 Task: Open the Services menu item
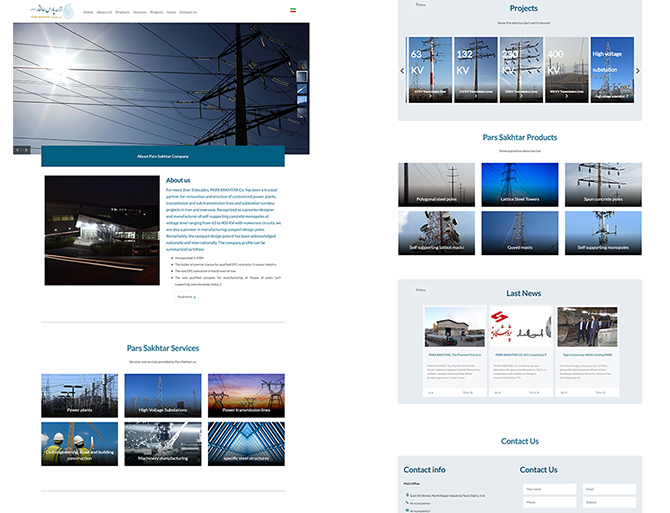pos(141,13)
